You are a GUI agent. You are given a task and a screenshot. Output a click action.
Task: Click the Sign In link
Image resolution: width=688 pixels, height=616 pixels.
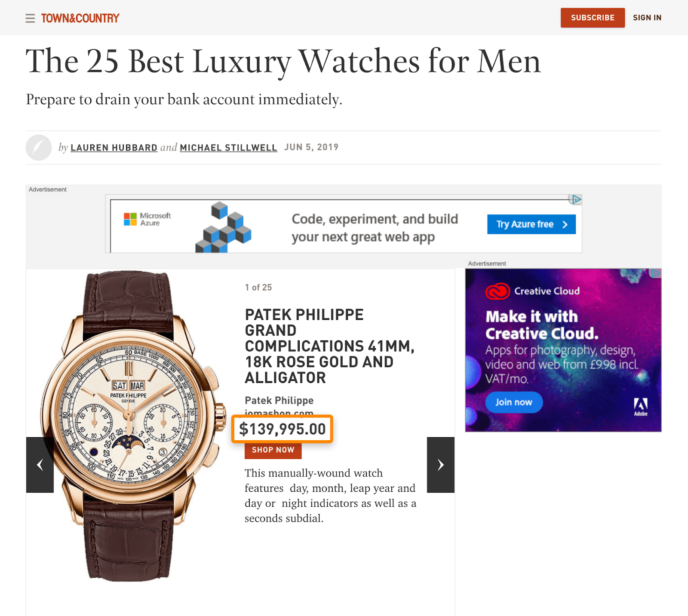point(647,18)
